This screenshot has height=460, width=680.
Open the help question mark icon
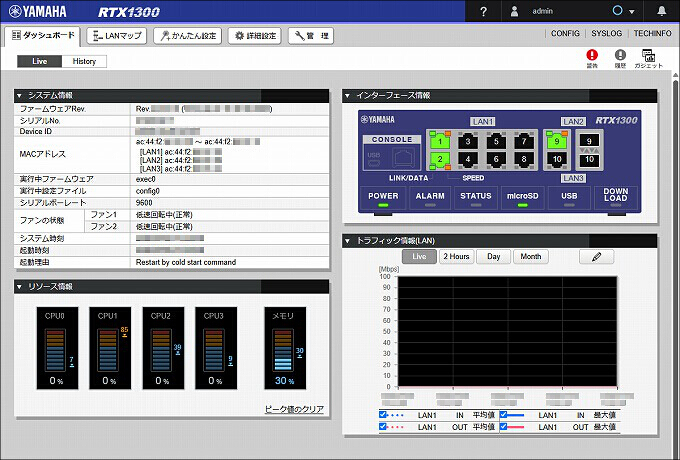pos(484,11)
